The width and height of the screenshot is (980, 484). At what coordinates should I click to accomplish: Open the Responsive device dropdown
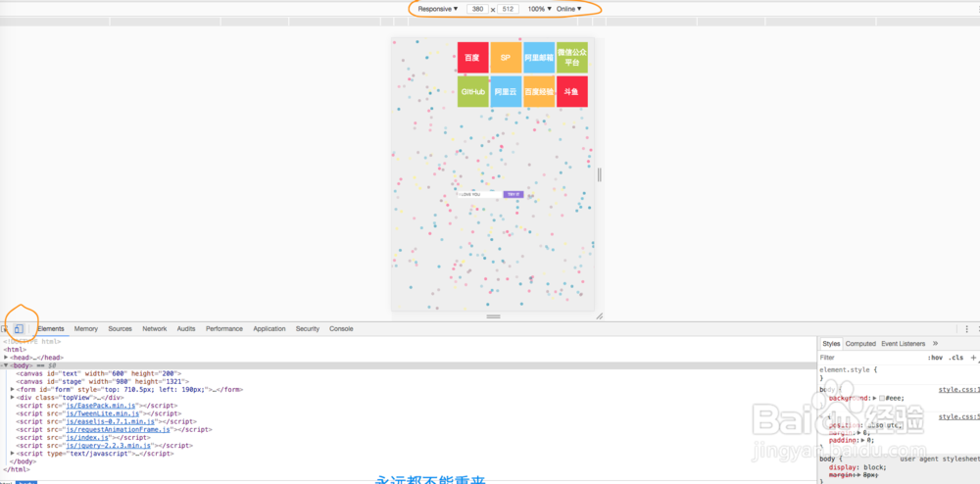point(438,9)
